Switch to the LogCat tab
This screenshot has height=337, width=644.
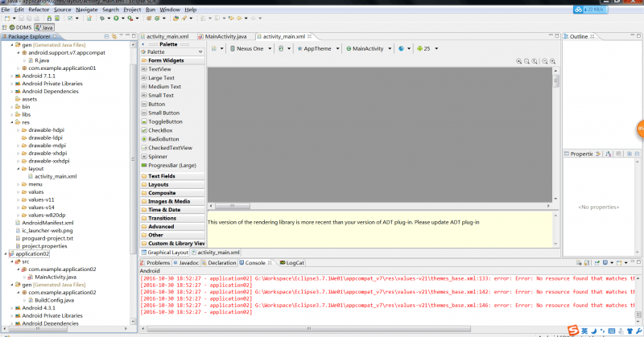click(294, 262)
